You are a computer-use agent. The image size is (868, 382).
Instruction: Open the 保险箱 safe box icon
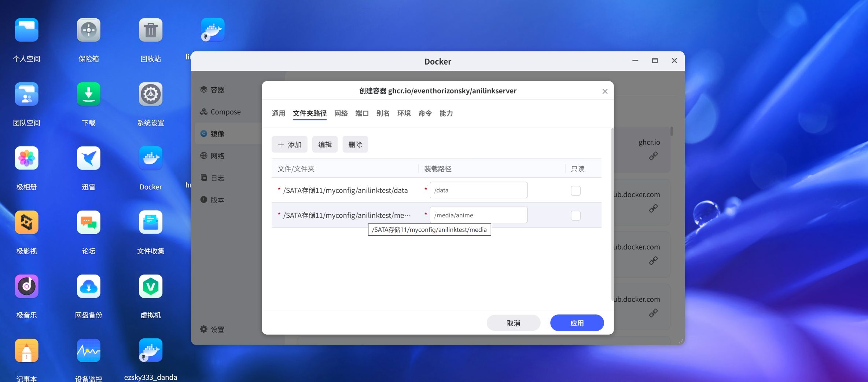[88, 30]
